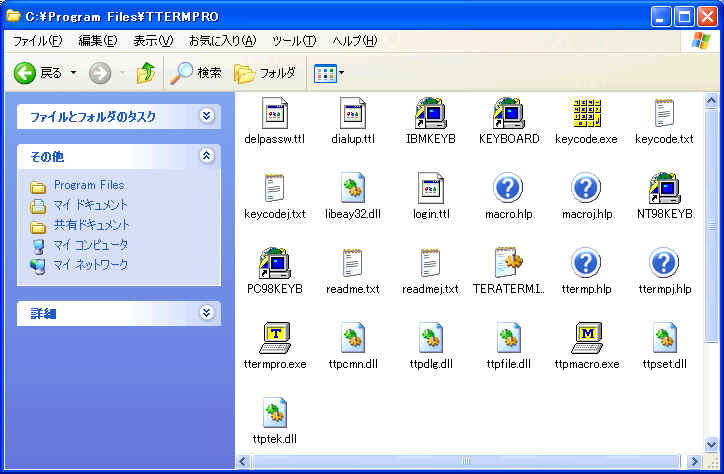Open the ツール(T) menu
The width and height of the screenshot is (724, 474).
tap(294, 40)
